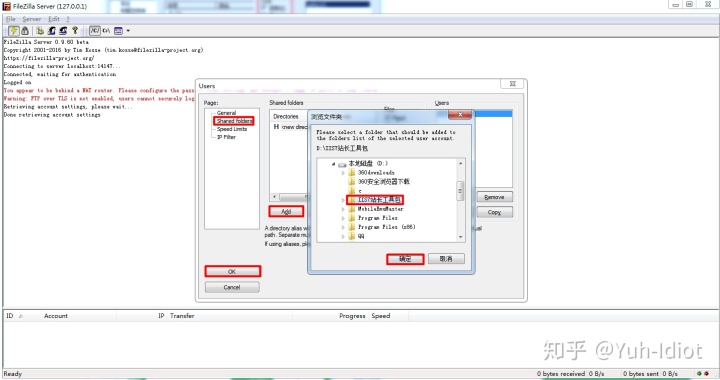Click the Copy user button

[494, 212]
